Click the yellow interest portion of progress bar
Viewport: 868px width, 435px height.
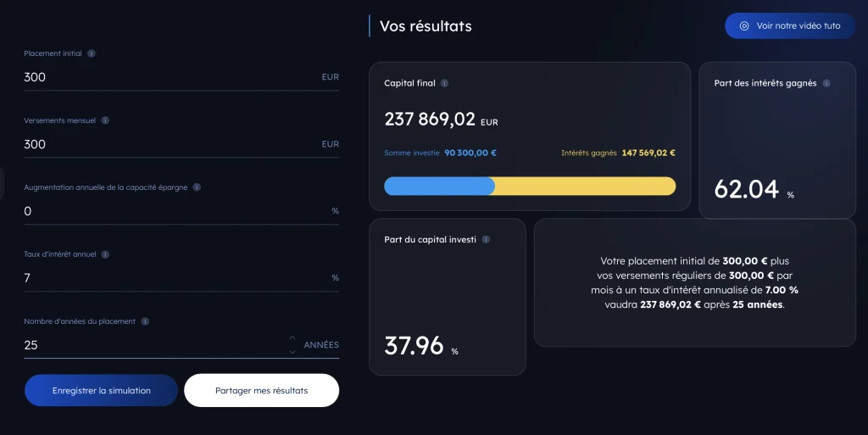[585, 186]
